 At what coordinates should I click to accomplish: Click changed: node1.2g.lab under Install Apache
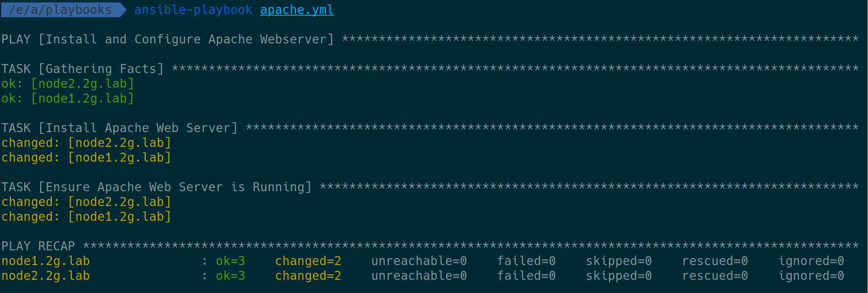pos(86,158)
